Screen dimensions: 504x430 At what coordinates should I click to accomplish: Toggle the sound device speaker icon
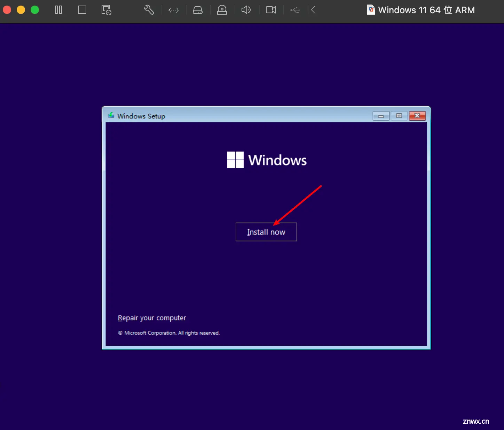pos(246,10)
